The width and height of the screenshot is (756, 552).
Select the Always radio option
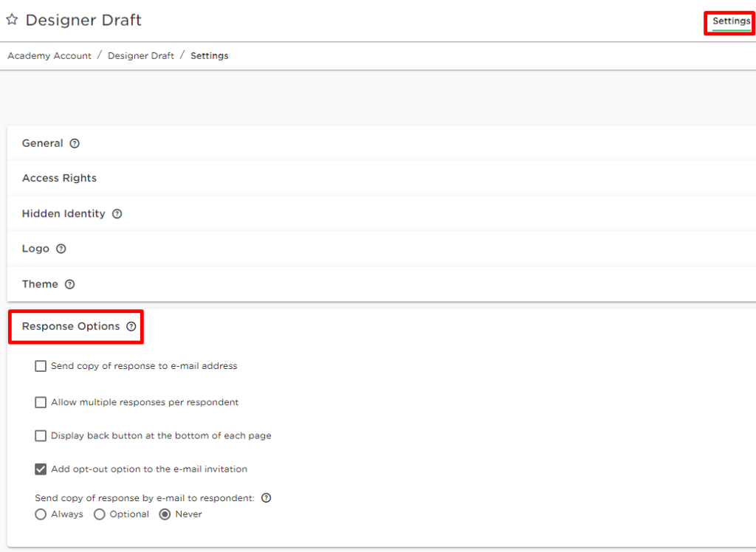coord(41,514)
